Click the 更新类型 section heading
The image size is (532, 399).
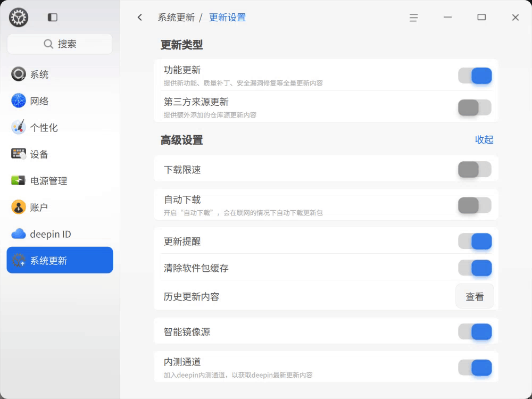coord(181,45)
